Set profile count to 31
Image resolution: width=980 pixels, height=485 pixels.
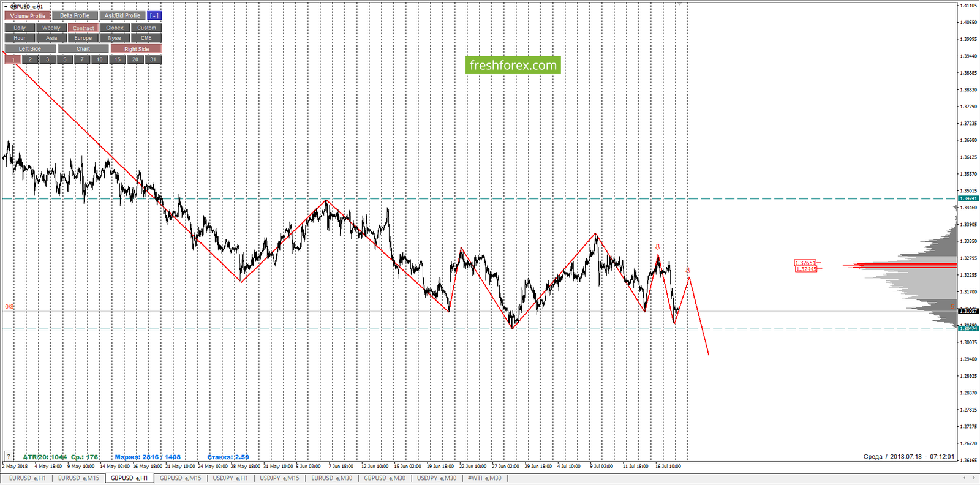(153, 59)
